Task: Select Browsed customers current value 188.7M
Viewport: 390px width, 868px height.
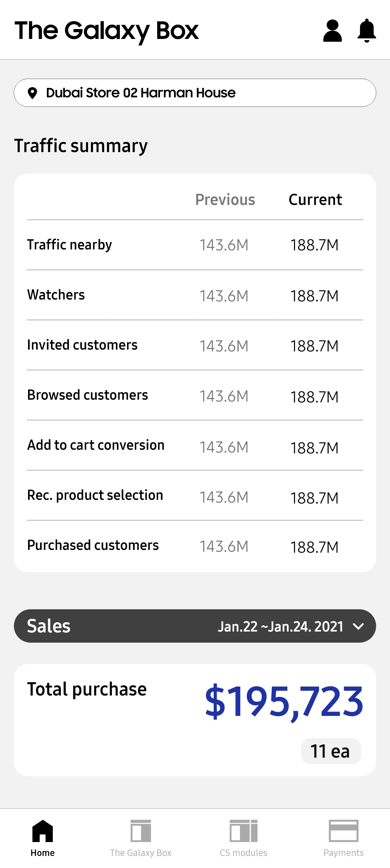Action: (314, 397)
